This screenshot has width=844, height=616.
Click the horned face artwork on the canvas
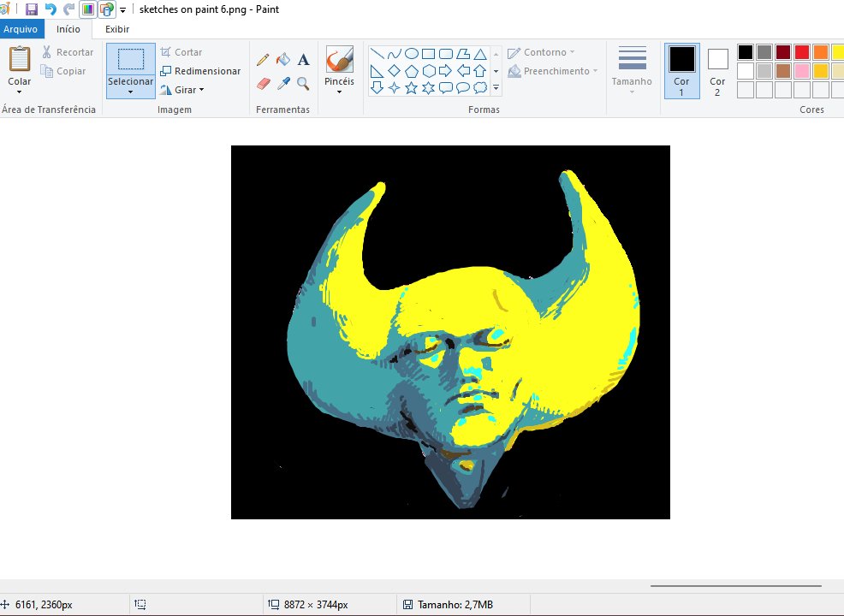tap(463, 339)
